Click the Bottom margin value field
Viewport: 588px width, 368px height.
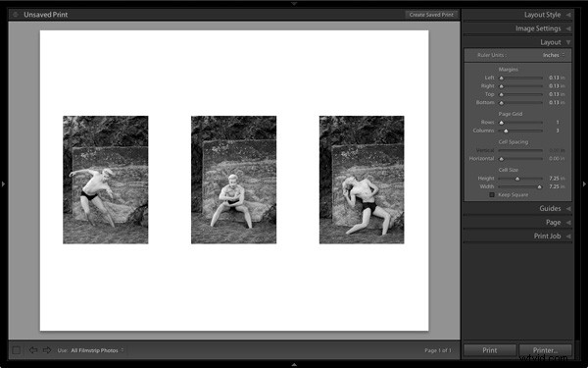(557, 102)
